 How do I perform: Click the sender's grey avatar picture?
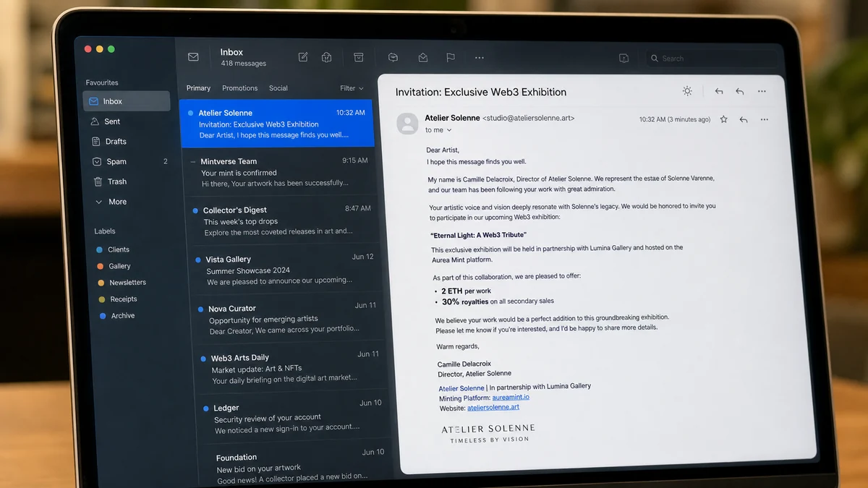point(408,124)
